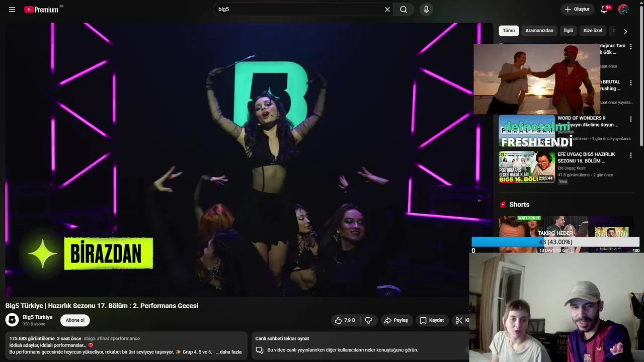Click the video title Big5 Türkiye Hazırlık Sezonu
Screen dimensions: 644x362
pyautogui.click(x=102, y=306)
